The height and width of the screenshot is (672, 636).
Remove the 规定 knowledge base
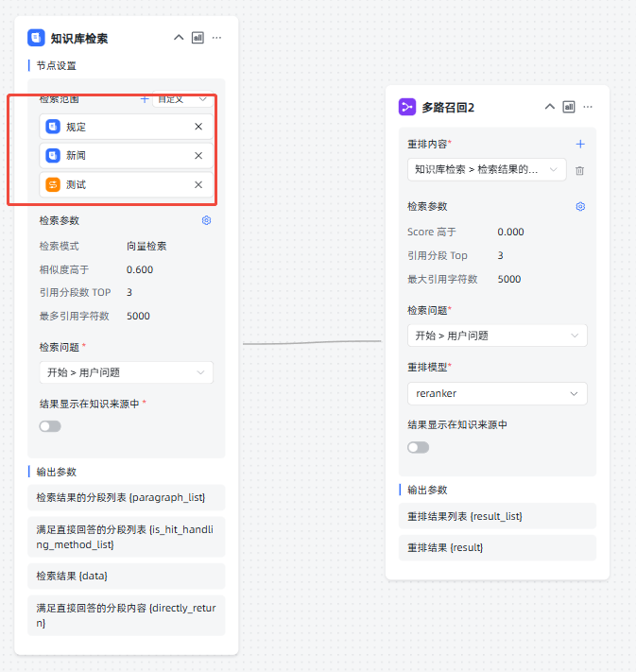198,127
